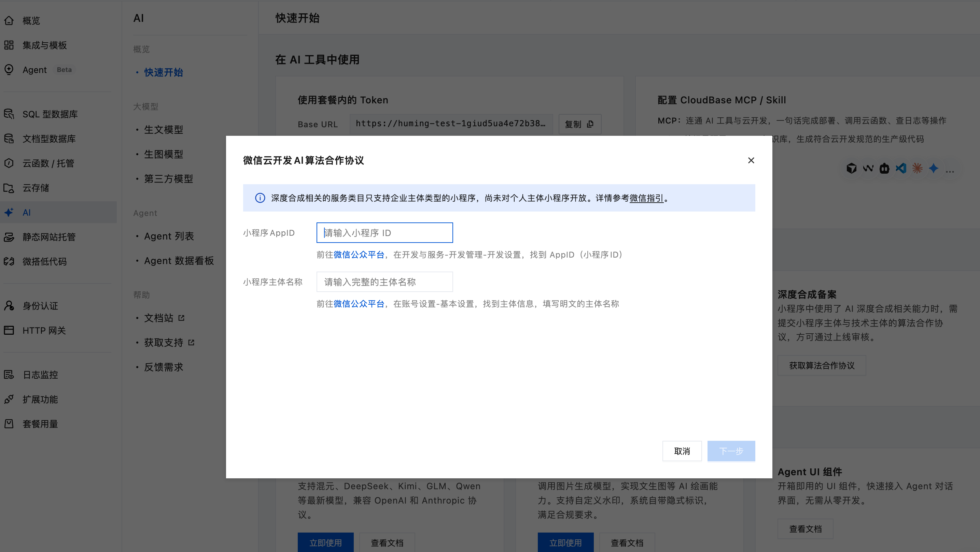Click the Agent Beta sidebar icon
The image size is (980, 552).
[x=9, y=70]
